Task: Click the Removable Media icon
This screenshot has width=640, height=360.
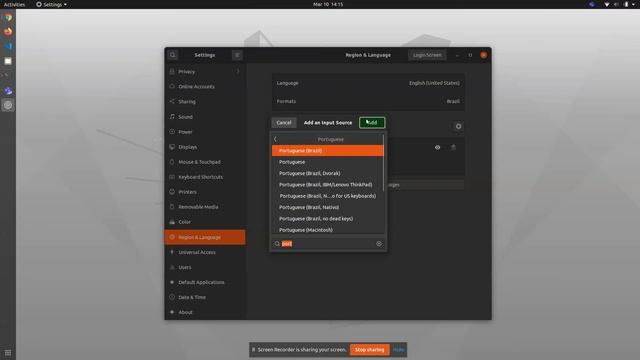Action: coord(172,207)
